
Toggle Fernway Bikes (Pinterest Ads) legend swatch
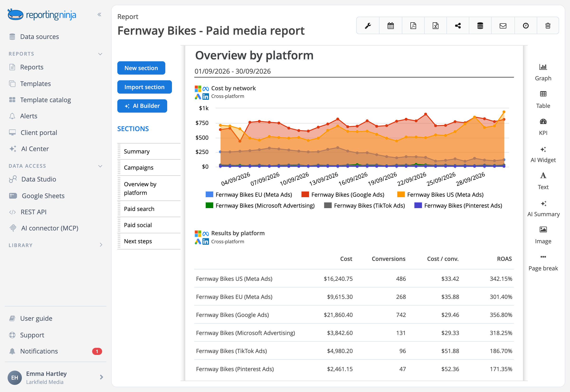click(x=418, y=205)
